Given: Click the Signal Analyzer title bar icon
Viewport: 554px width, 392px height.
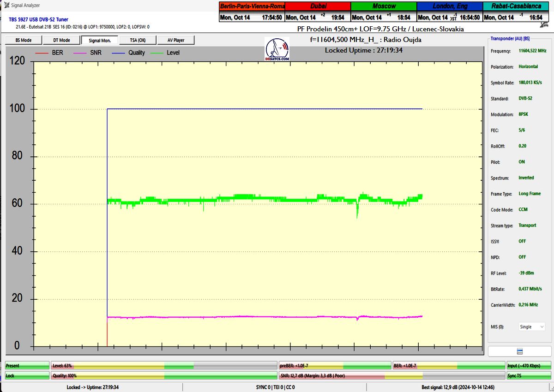Looking at the screenshot, I should coord(7,6).
